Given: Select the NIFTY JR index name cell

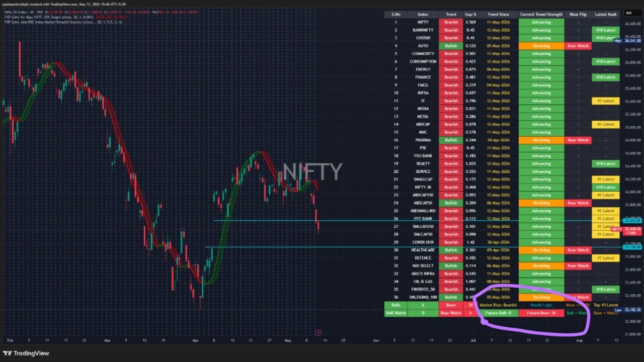Looking at the screenshot, I should pos(423,187).
